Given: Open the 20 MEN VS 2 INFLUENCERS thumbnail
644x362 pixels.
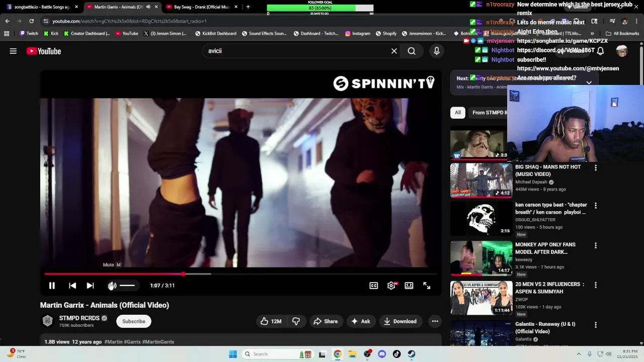Looking at the screenshot, I should pos(481,297).
